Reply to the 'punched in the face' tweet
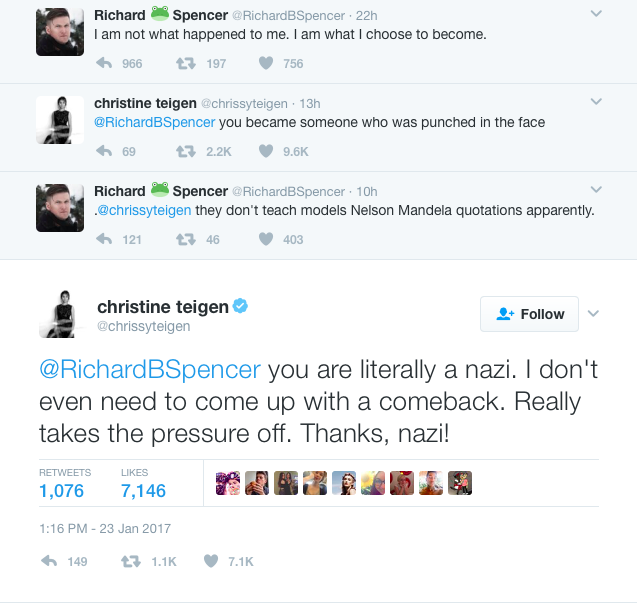 (x=103, y=152)
